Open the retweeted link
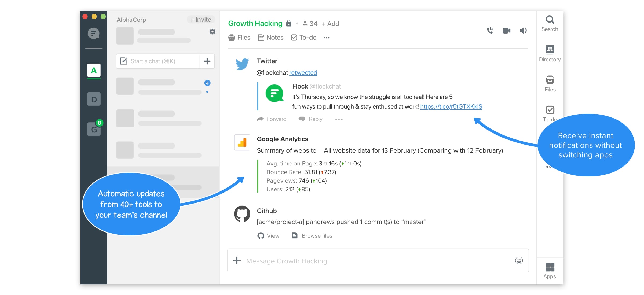Screen dimensions: 644x295 303,73
